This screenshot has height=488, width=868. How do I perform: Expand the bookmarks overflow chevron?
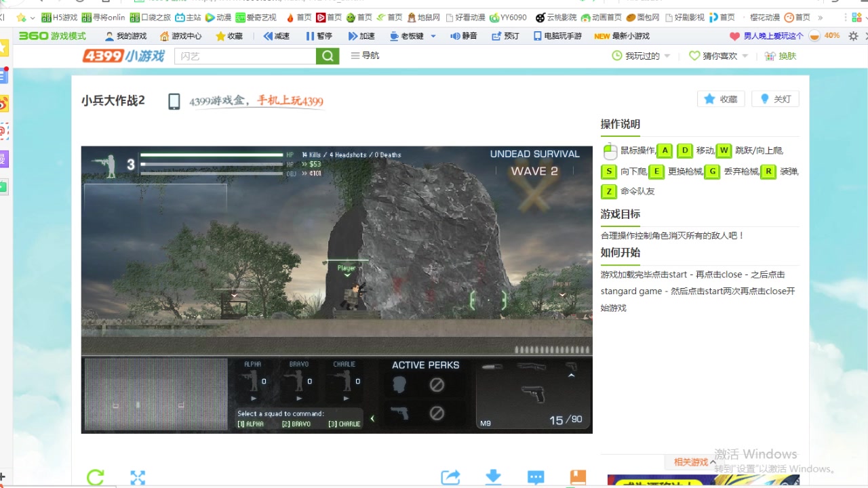pyautogui.click(x=821, y=17)
